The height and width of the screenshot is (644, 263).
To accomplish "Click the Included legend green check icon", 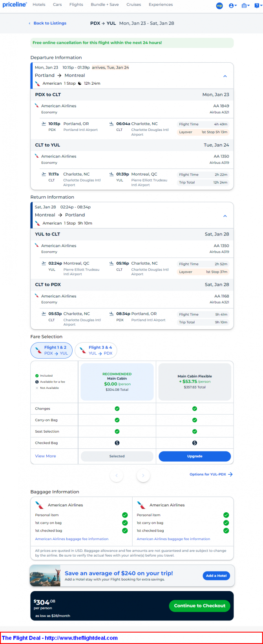I will click(x=37, y=376).
